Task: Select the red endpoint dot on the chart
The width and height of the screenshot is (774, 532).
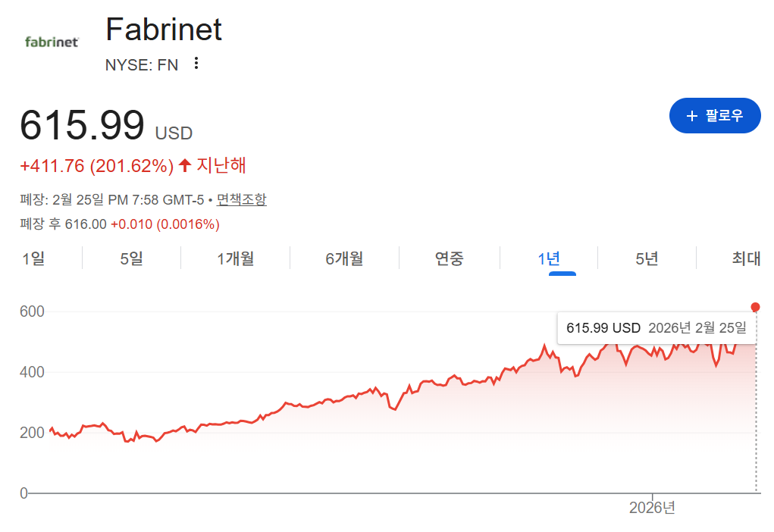Action: 754,307
